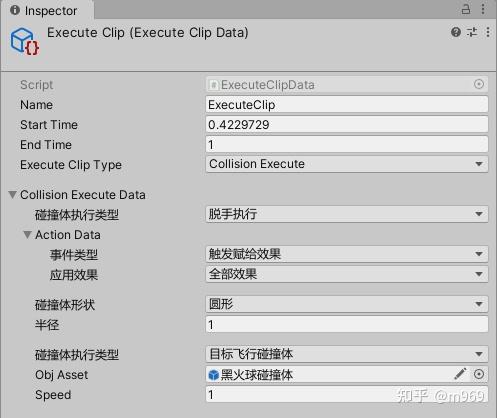The image size is (497, 418).
Task: Open the preset sliders icon in header
Action: [472, 32]
